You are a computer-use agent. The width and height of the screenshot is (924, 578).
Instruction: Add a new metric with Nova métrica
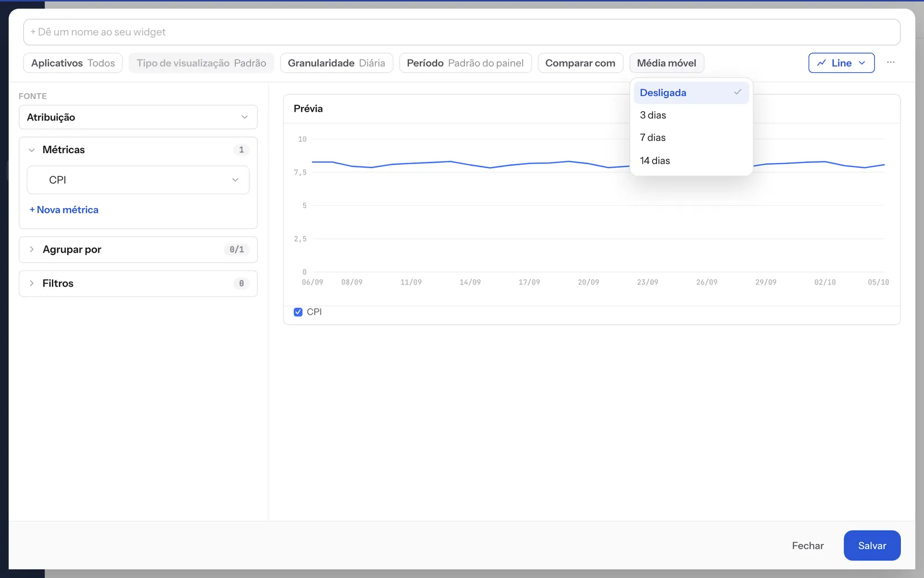(x=64, y=210)
